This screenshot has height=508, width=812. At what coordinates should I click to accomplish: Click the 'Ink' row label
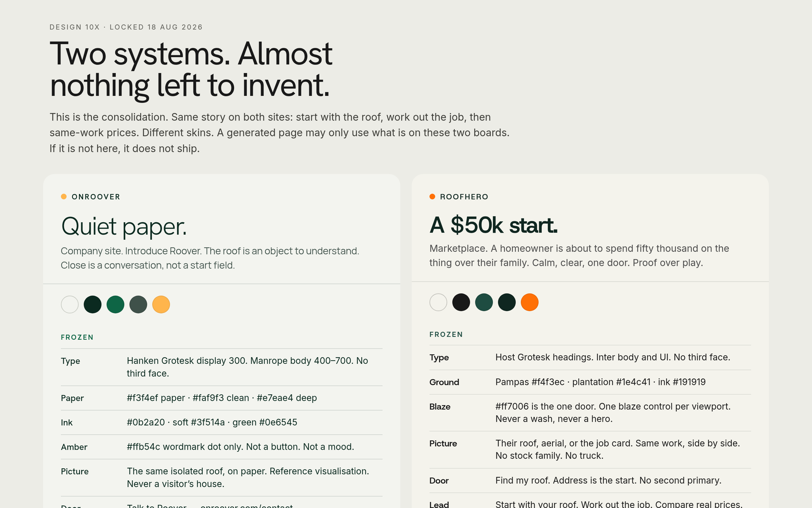66,423
